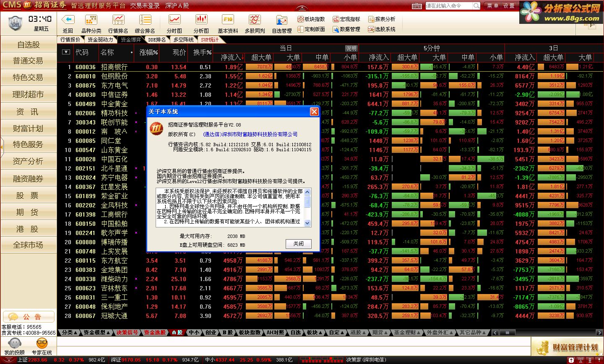Image resolution: width=604 pixels, height=364 pixels.
Task: Sort by 换手% column header
Action: point(202,52)
